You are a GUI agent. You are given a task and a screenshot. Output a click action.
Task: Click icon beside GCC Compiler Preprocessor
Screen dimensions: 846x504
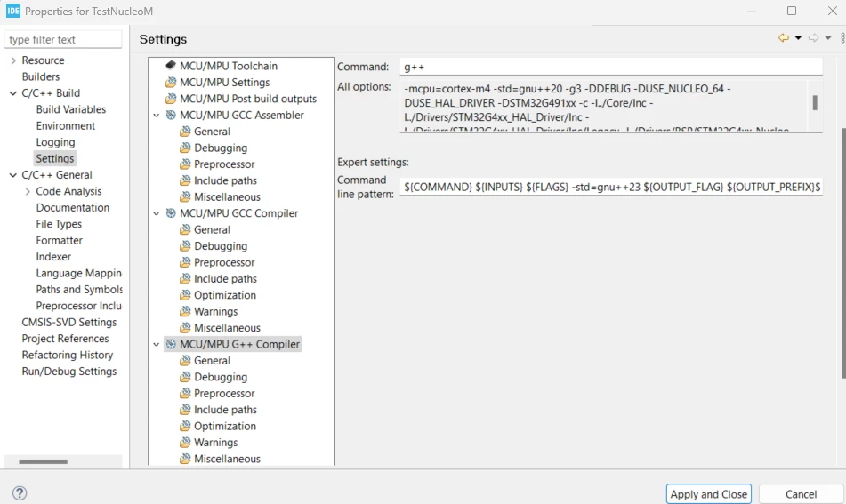185,262
